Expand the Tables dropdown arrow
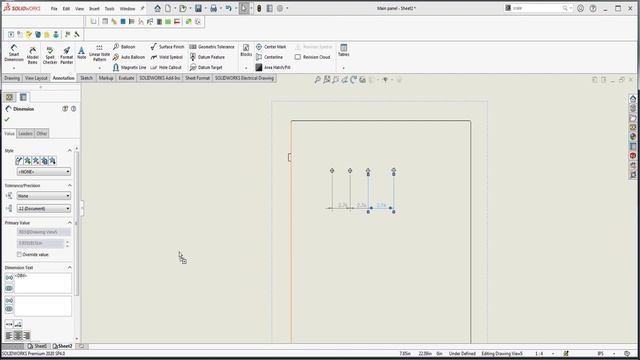 coord(344,68)
